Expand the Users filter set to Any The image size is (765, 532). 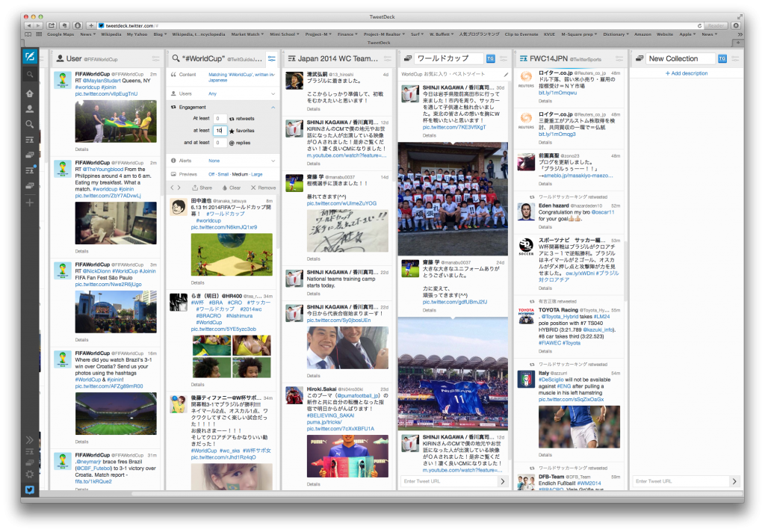pos(223,93)
